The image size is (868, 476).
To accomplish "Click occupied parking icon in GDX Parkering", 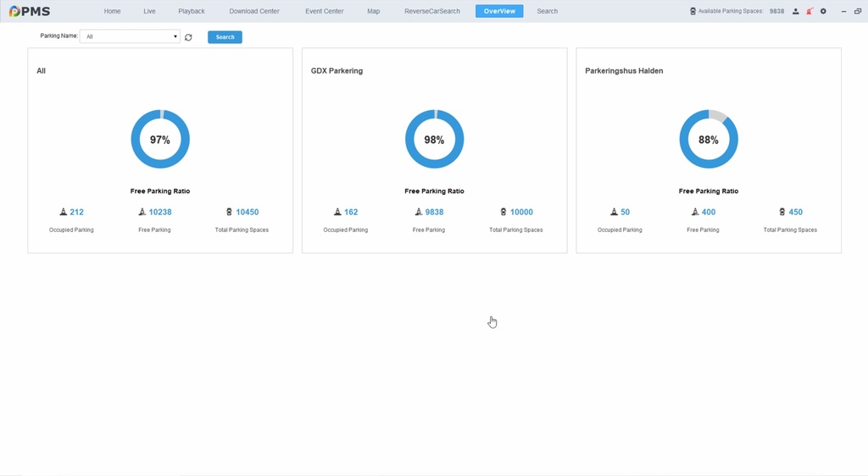I will [337, 212].
